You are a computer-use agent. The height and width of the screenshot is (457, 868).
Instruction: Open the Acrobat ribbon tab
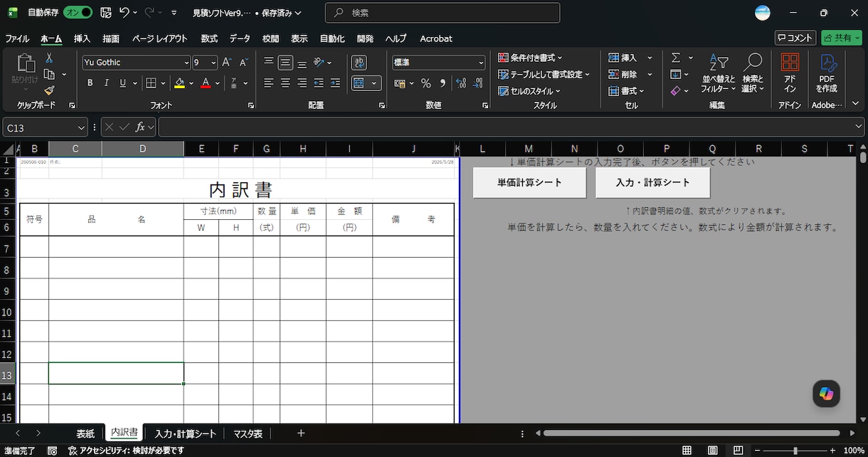click(436, 38)
